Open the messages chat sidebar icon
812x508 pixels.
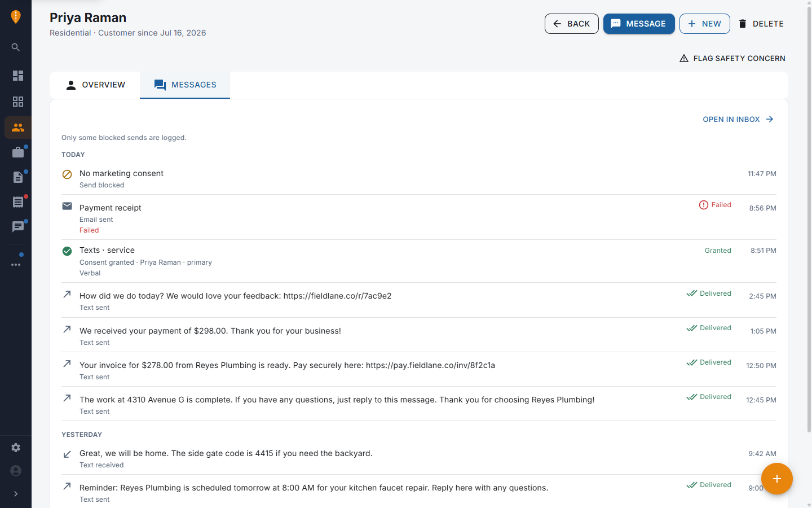(x=18, y=227)
